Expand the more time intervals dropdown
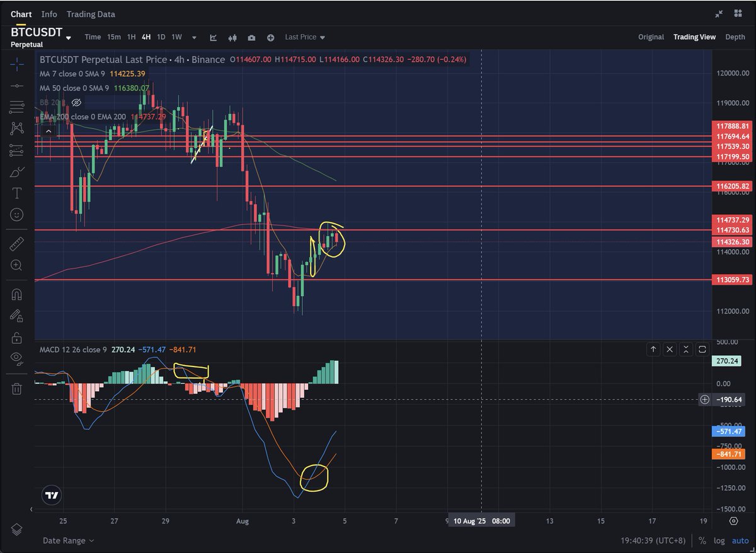The height and width of the screenshot is (553, 756). click(x=194, y=37)
